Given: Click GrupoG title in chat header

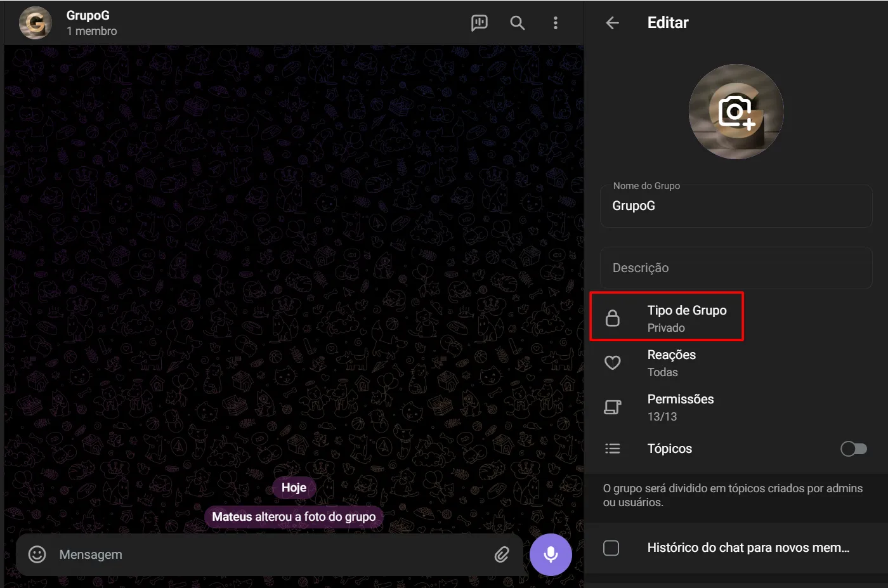Looking at the screenshot, I should pyautogui.click(x=88, y=15).
